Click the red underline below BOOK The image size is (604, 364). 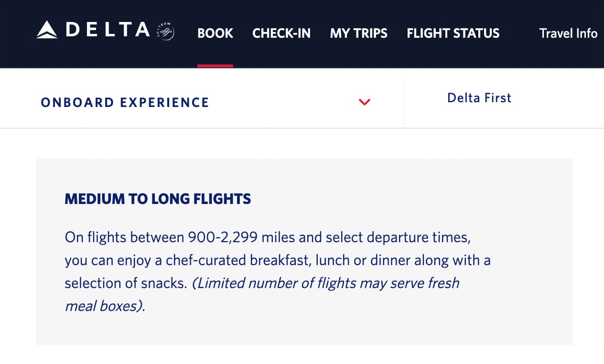215,66
